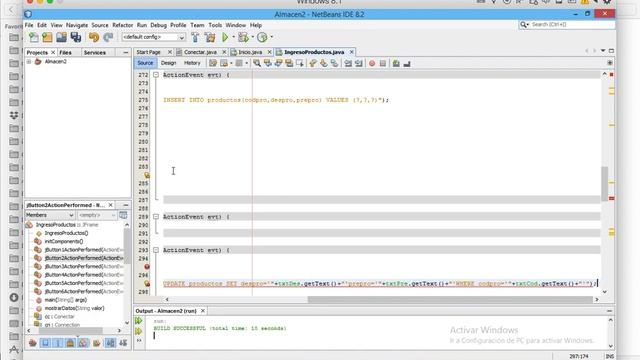Click the Shift Line Right editor icon
This screenshot has width=640, height=360.
(x=359, y=63)
